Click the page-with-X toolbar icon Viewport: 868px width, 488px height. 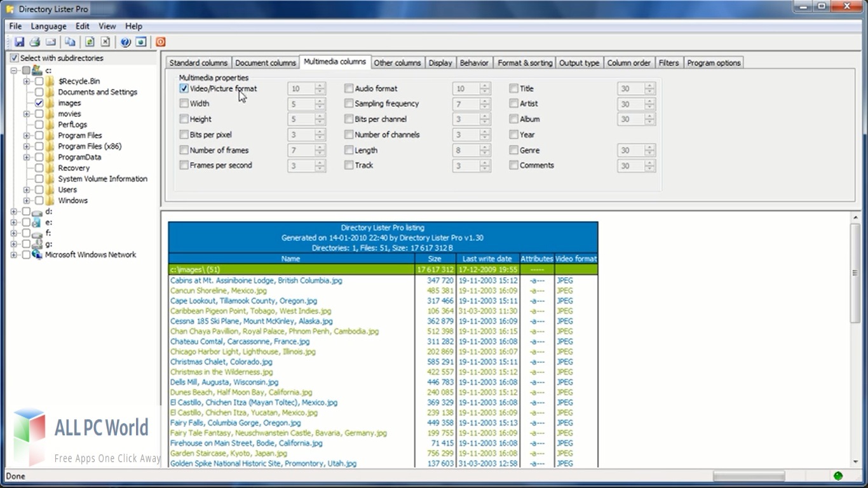coord(105,42)
